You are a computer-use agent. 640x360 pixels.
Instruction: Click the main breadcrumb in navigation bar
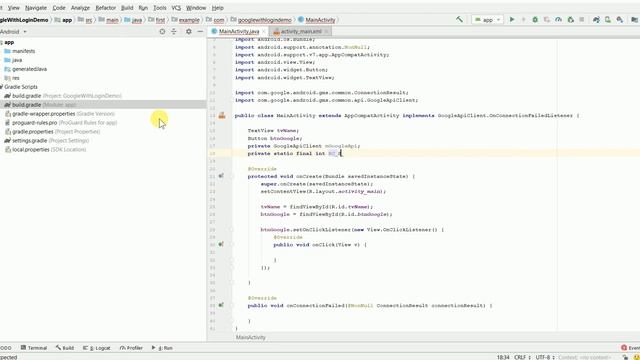[109, 20]
